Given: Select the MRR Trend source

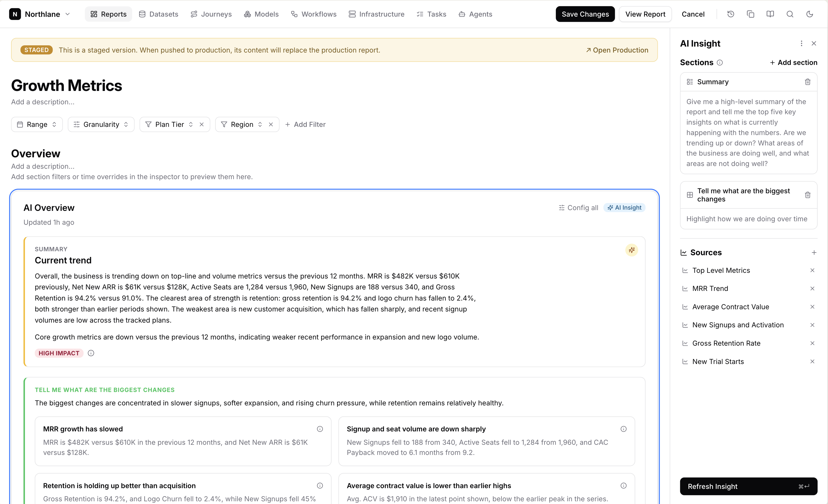Looking at the screenshot, I should click(x=710, y=288).
